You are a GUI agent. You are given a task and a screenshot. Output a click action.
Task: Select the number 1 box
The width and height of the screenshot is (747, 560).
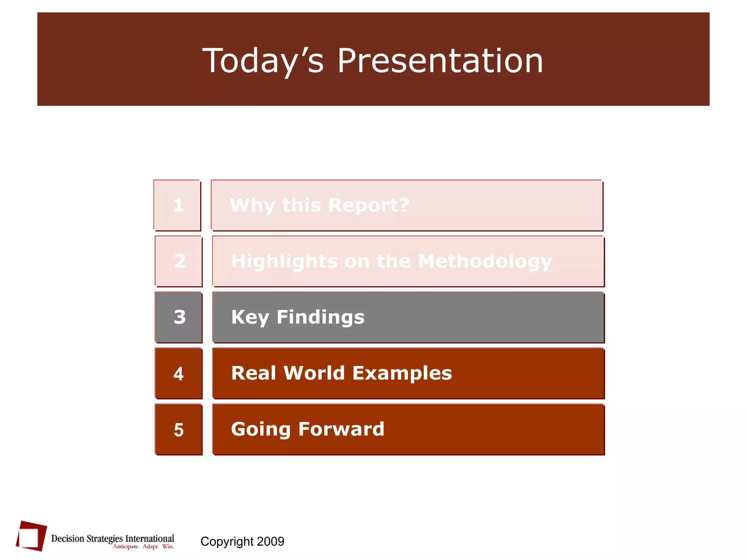point(177,205)
